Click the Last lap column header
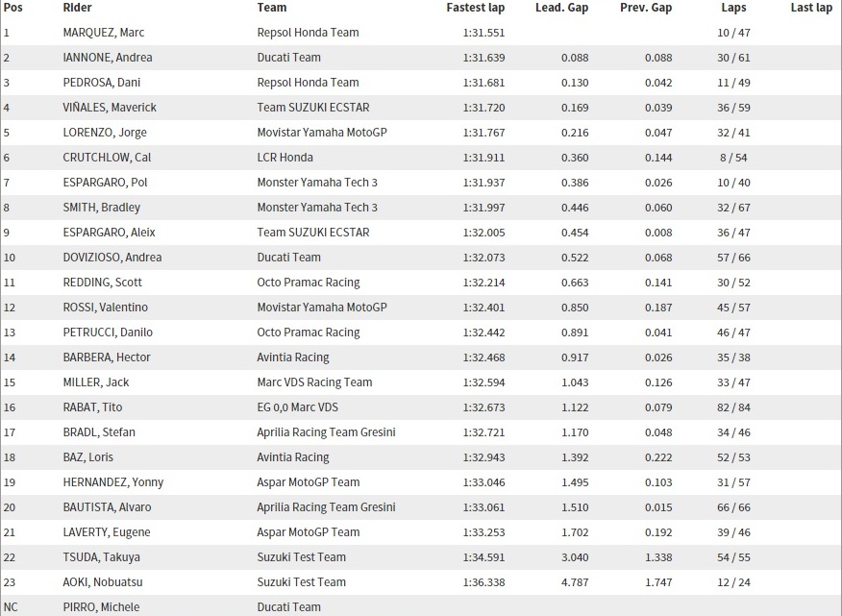This screenshot has width=842, height=616. click(810, 8)
